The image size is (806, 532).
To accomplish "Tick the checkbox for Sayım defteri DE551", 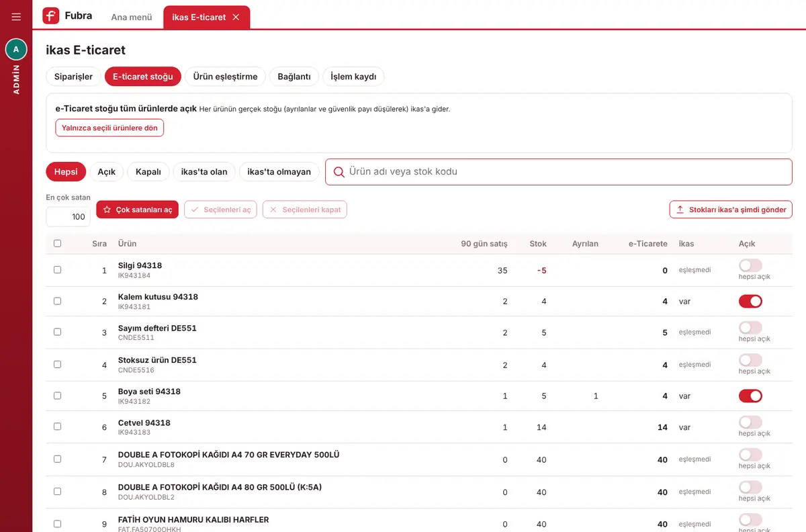I will [57, 332].
